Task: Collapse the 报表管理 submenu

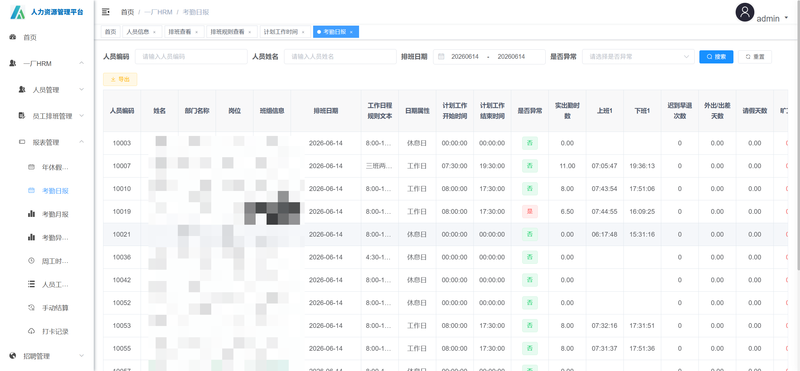Action: (x=81, y=142)
